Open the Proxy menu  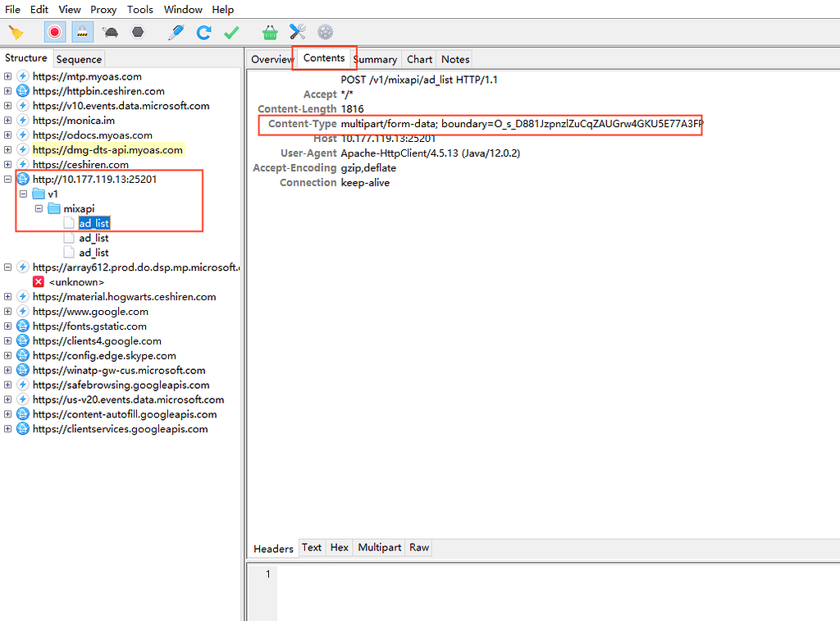pos(103,10)
